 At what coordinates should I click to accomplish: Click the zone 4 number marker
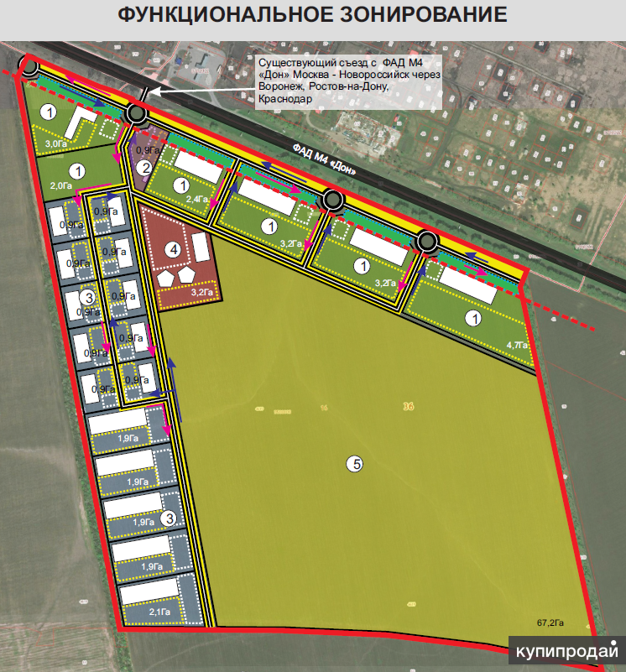pyautogui.click(x=172, y=248)
